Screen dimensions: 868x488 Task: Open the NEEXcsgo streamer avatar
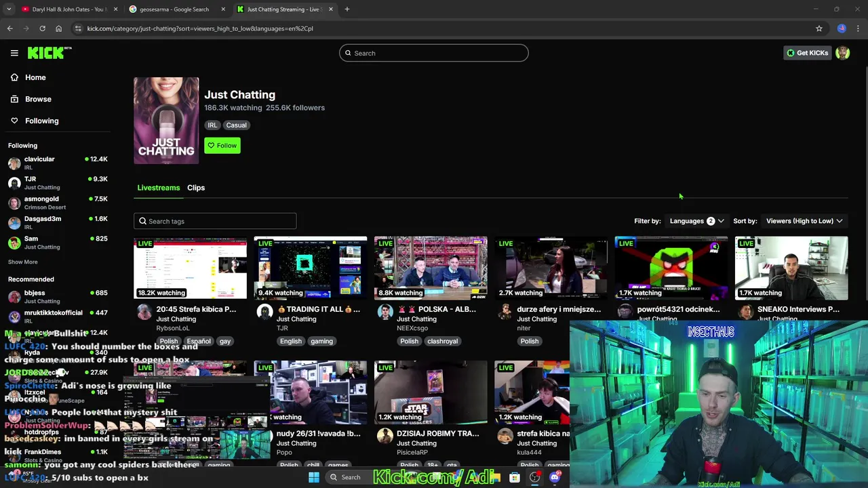(x=385, y=312)
